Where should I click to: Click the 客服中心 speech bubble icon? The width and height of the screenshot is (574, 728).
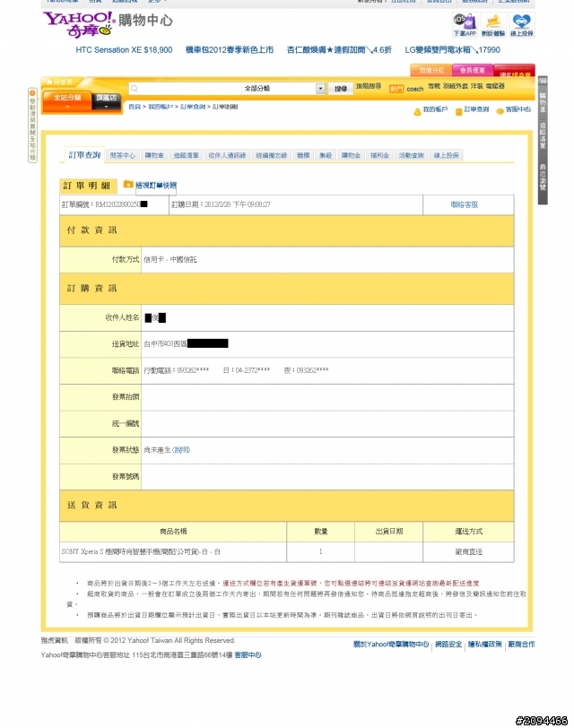(x=500, y=111)
